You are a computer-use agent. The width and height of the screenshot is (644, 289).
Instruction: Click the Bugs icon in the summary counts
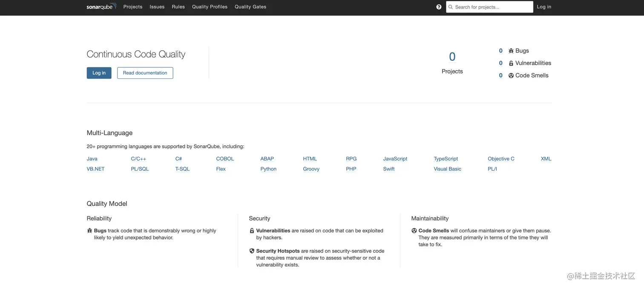tap(511, 51)
